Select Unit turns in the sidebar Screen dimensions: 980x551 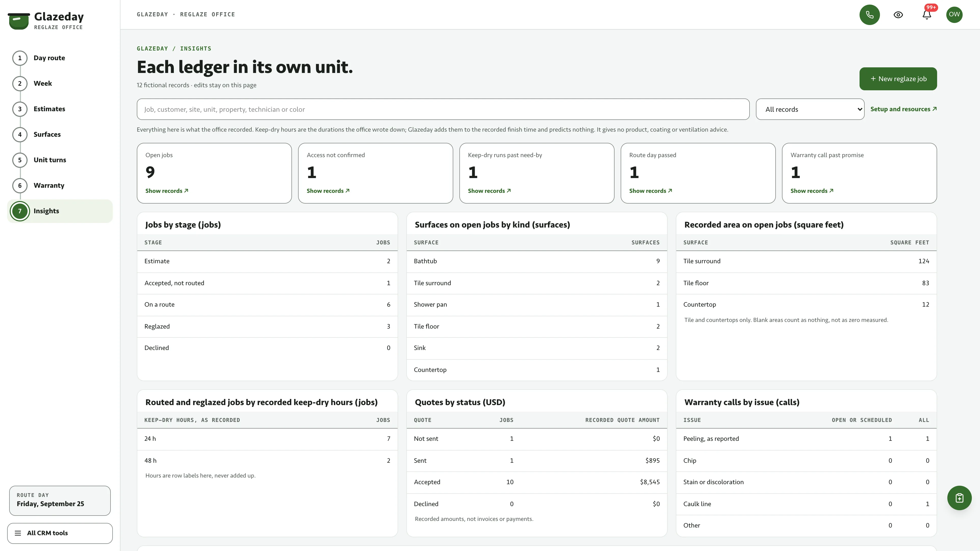pos(50,160)
